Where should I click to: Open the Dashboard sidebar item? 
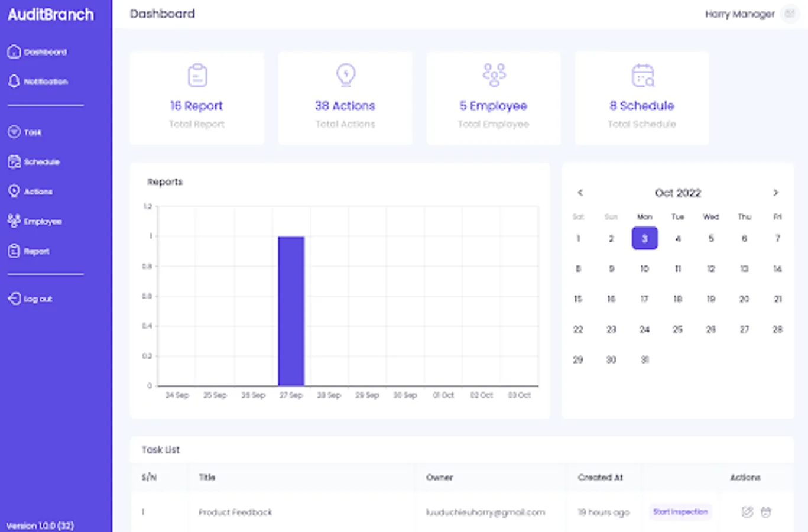(37, 52)
